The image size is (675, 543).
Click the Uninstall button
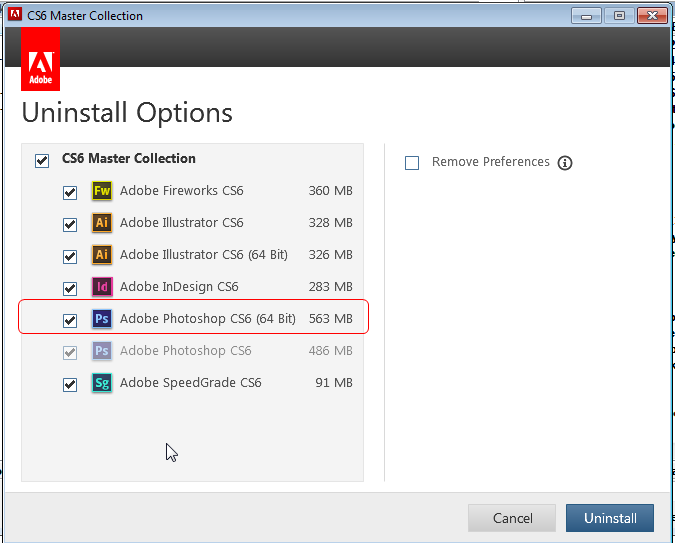pyautogui.click(x=610, y=518)
